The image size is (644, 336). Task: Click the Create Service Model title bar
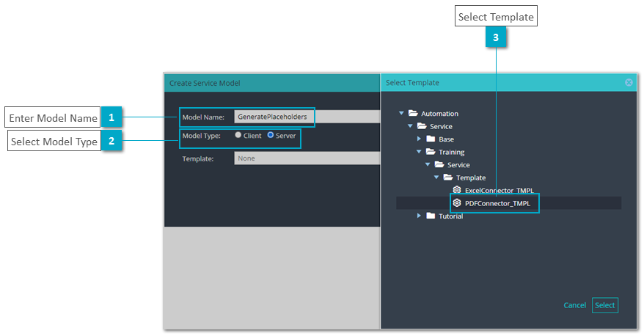pyautogui.click(x=272, y=83)
